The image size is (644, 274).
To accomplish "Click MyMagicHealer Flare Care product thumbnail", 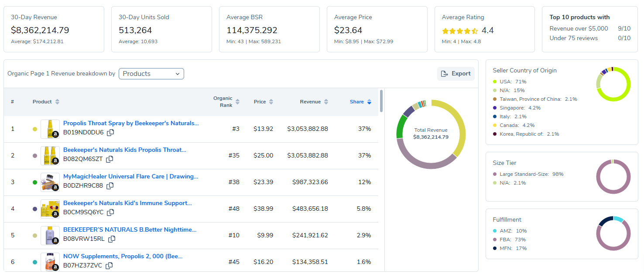I will click(50, 182).
